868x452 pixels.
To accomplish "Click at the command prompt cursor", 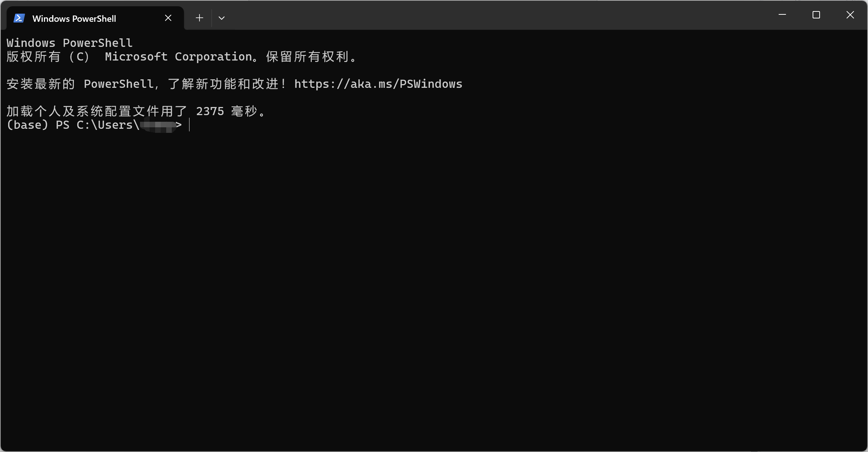I will pyautogui.click(x=189, y=125).
